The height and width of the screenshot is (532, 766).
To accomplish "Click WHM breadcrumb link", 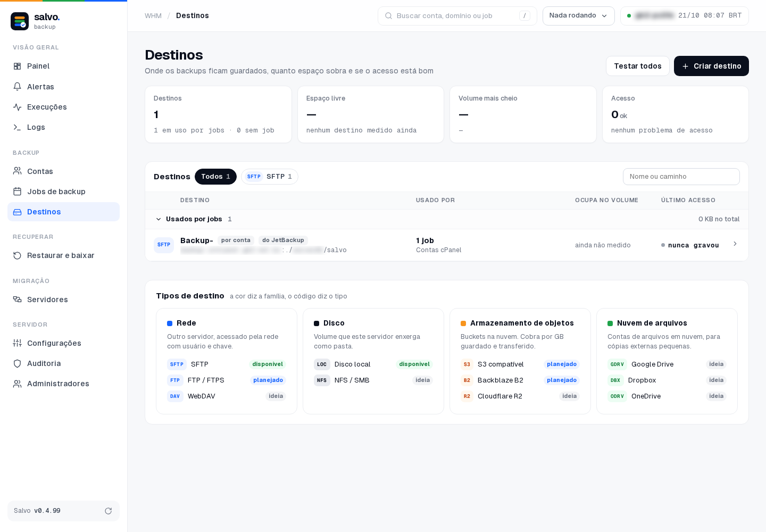I will point(153,16).
